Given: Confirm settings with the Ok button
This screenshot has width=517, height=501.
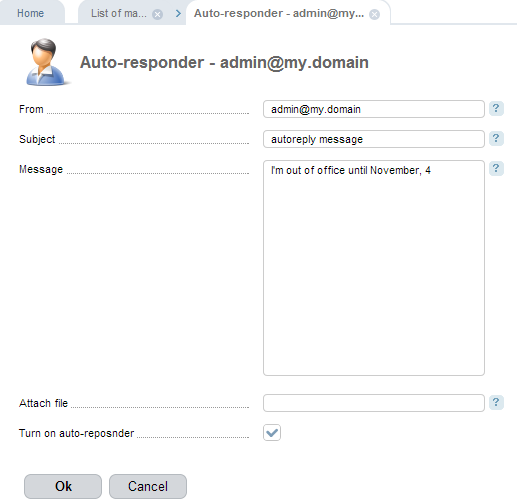Looking at the screenshot, I should pyautogui.click(x=63, y=486).
